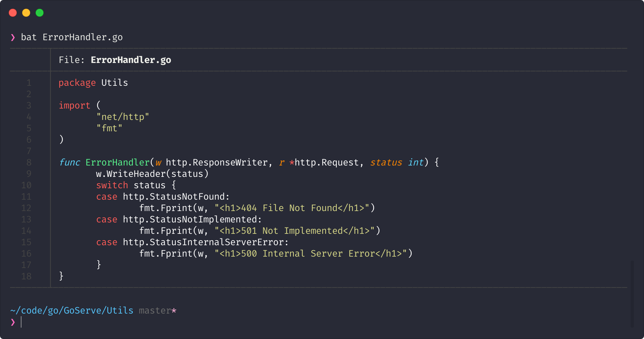Click line number 18 in the gutter

(26, 276)
